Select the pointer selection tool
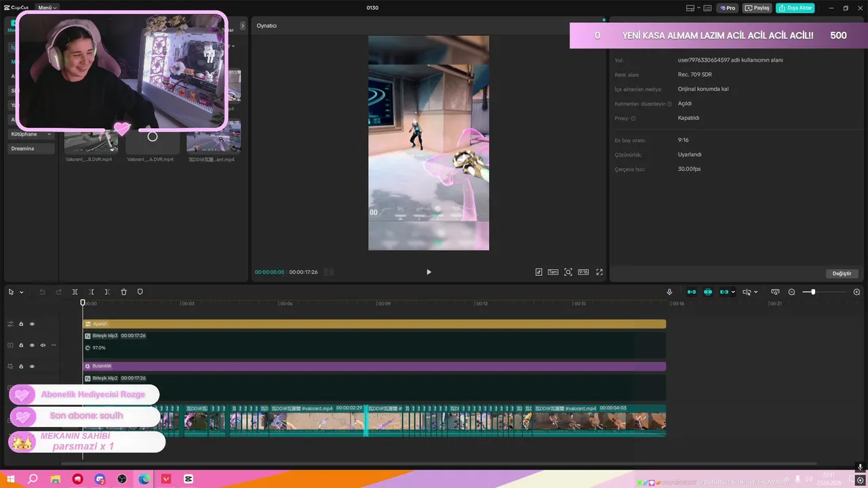The image size is (868, 488). (11, 292)
